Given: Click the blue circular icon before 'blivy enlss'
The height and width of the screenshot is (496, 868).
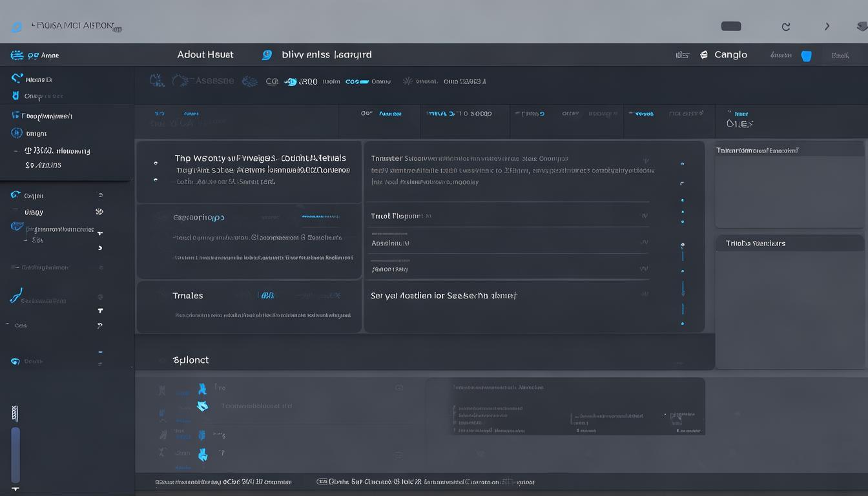Looking at the screenshot, I should coord(267,55).
